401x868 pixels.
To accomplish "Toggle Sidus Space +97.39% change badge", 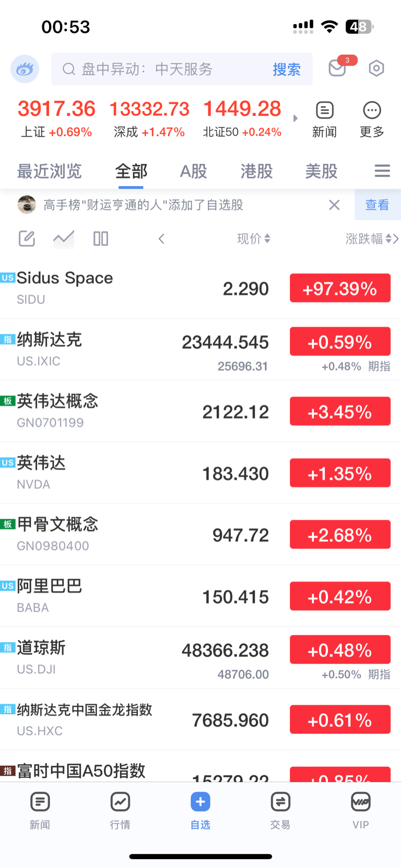I will [340, 288].
